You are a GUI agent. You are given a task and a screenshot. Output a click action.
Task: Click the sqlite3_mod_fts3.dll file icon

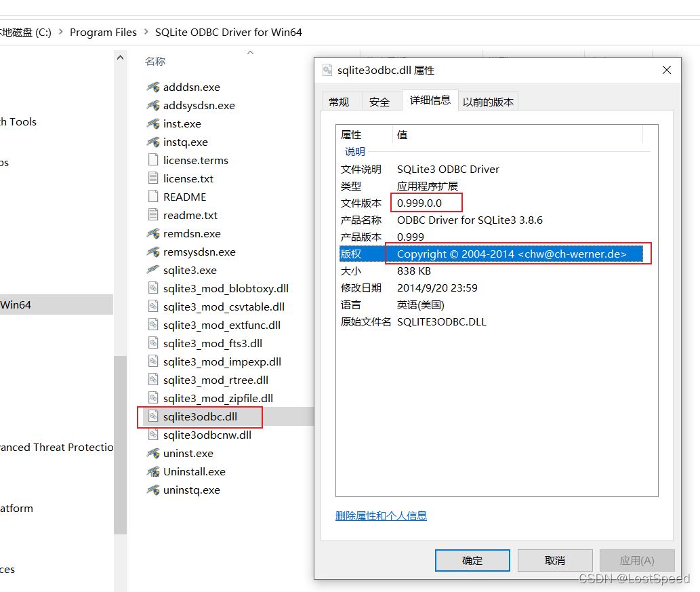[153, 343]
